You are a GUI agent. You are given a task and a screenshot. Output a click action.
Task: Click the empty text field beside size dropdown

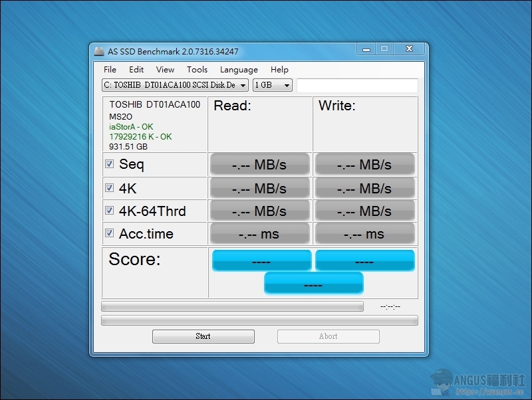pyautogui.click(x=357, y=85)
